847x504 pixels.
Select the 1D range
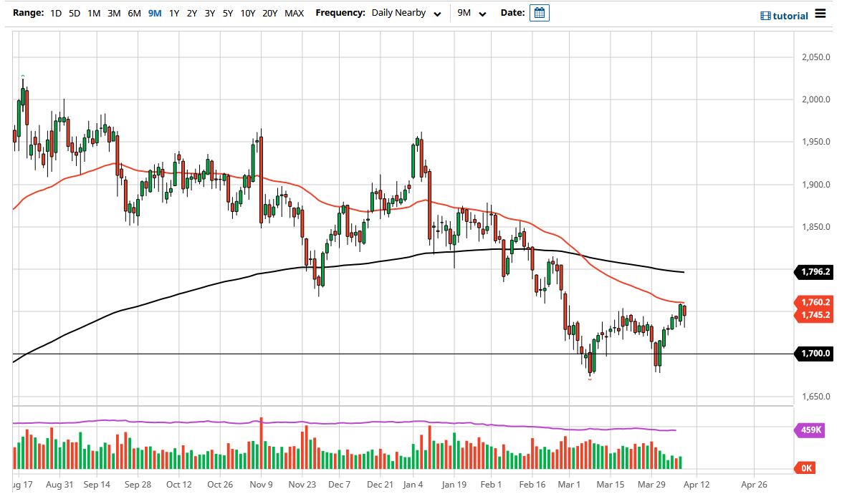click(56, 14)
